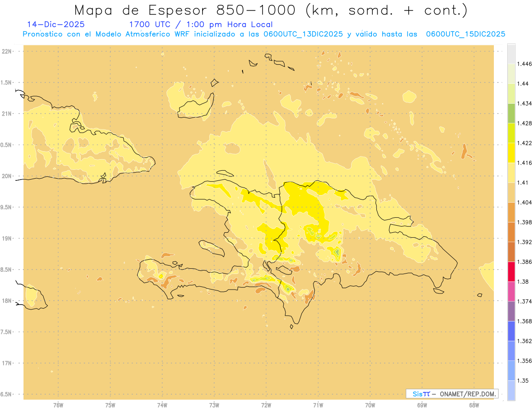Click the legend value '1.386'
The width and height of the screenshot is (532, 411).
click(524, 262)
